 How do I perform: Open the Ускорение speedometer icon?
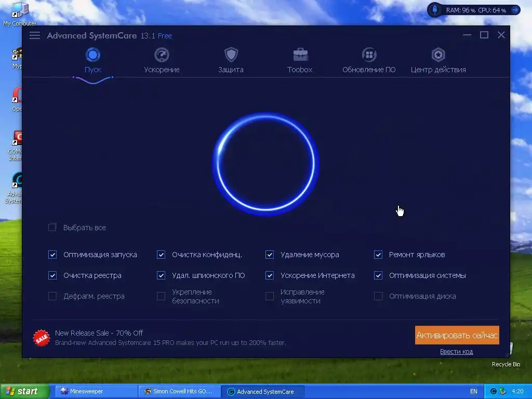pyautogui.click(x=162, y=55)
